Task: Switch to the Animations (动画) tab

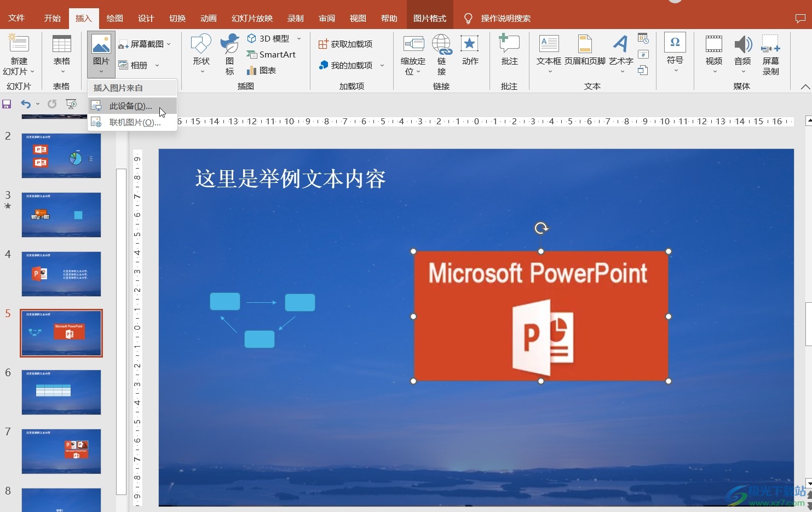Action: [x=209, y=18]
